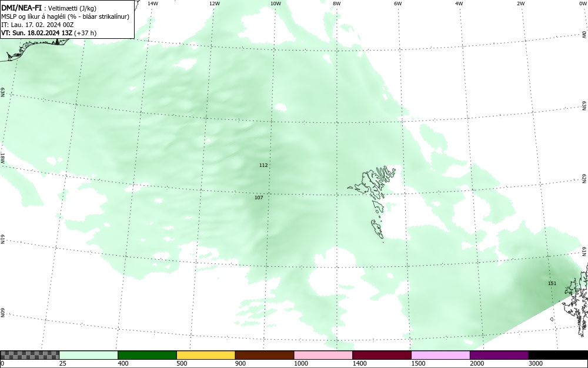Click the 1400 legend value
The height and width of the screenshot is (368, 588).
360,363
